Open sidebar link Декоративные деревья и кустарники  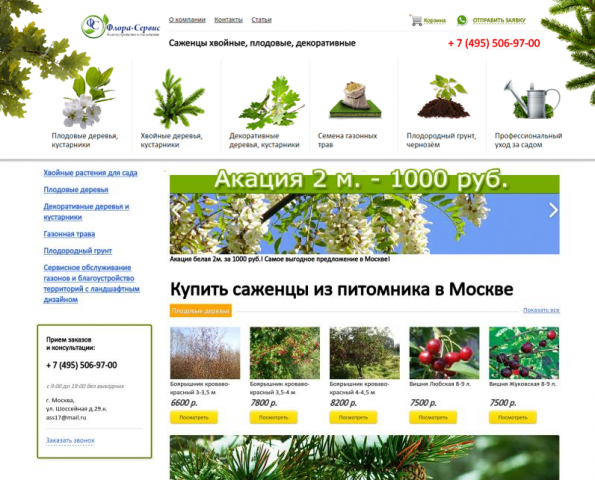[x=86, y=212]
